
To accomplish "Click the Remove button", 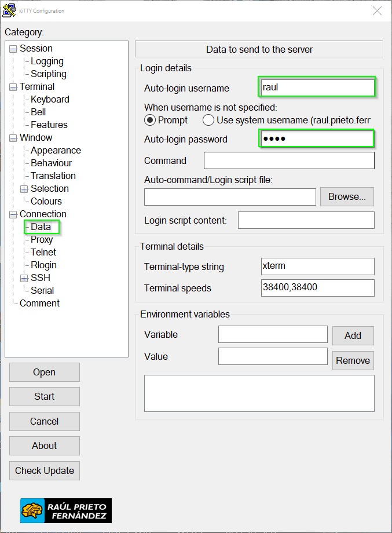I will coord(353,360).
